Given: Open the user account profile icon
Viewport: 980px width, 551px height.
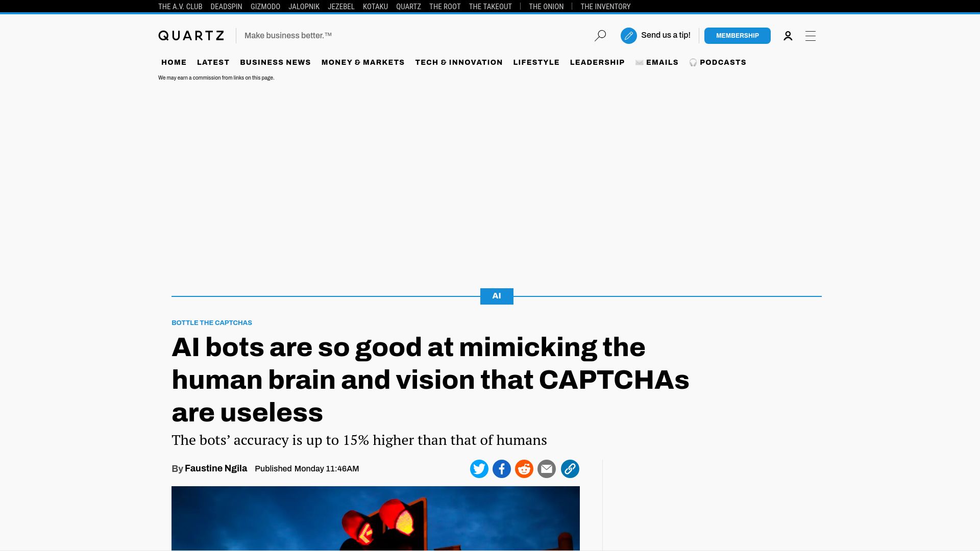Looking at the screenshot, I should [x=788, y=36].
